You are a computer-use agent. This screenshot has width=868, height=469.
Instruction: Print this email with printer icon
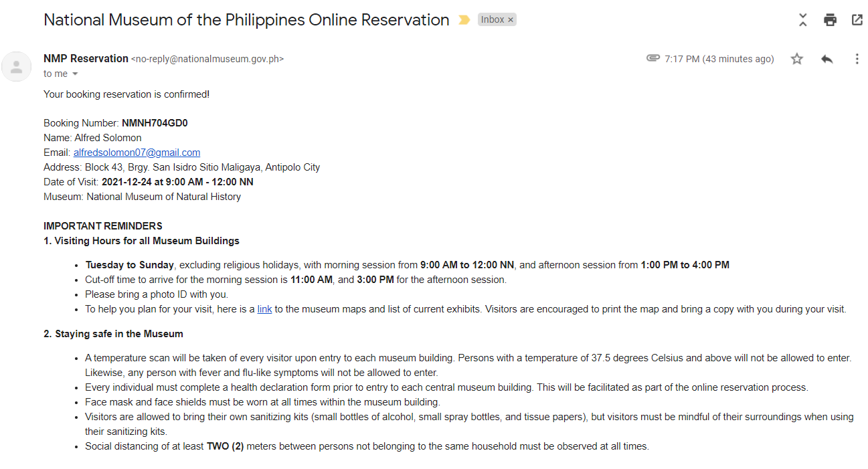pos(830,20)
